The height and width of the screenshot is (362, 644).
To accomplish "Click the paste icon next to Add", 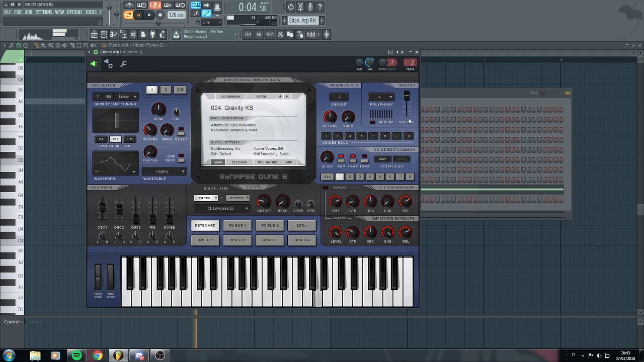I will tap(300, 34).
